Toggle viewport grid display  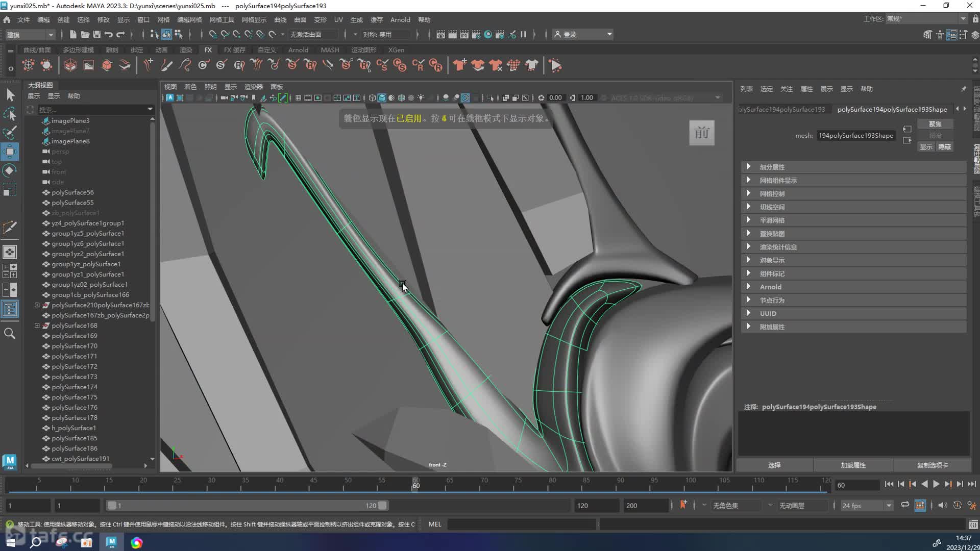pyautogui.click(x=298, y=98)
